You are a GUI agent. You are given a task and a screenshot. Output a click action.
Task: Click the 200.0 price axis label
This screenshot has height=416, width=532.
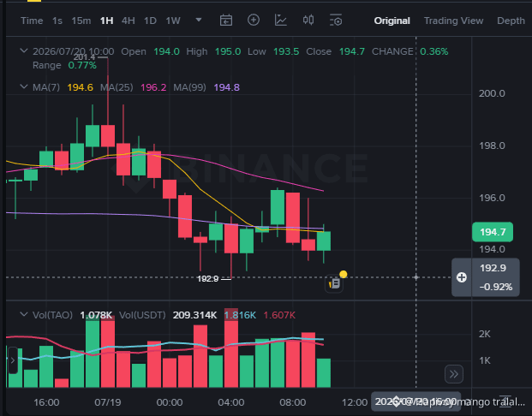pyautogui.click(x=492, y=93)
